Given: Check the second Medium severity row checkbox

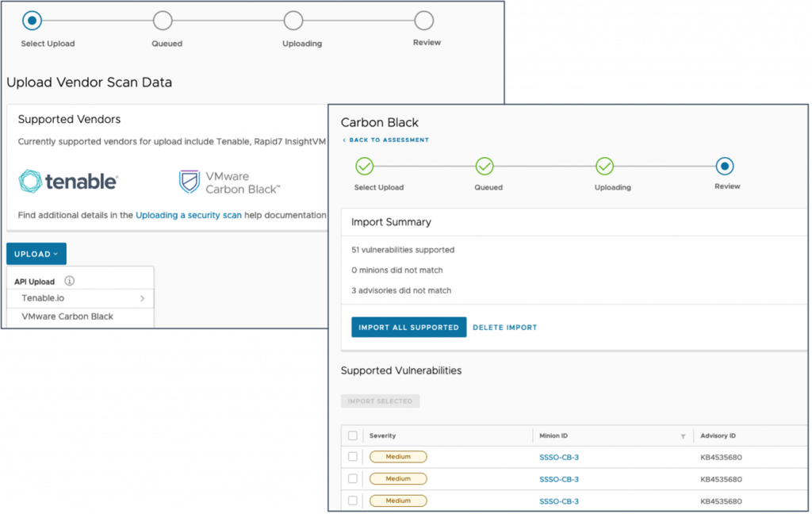Looking at the screenshot, I should click(353, 479).
